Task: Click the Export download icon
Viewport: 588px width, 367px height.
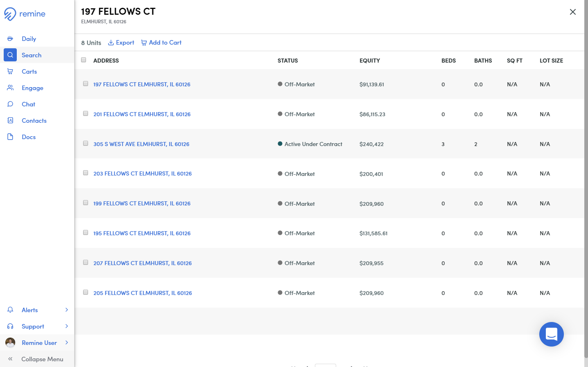Action: pyautogui.click(x=111, y=43)
